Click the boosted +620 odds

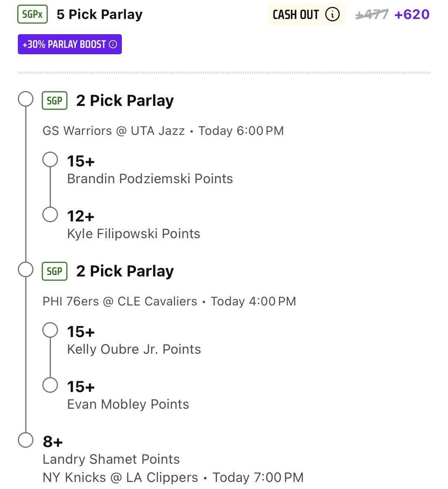pyautogui.click(x=412, y=15)
